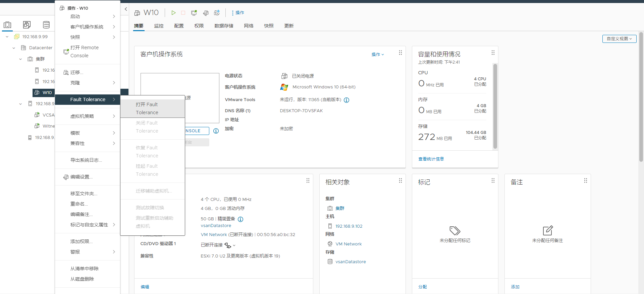Click the powered off status icon
Screen dimensions: 644x294
(284, 76)
